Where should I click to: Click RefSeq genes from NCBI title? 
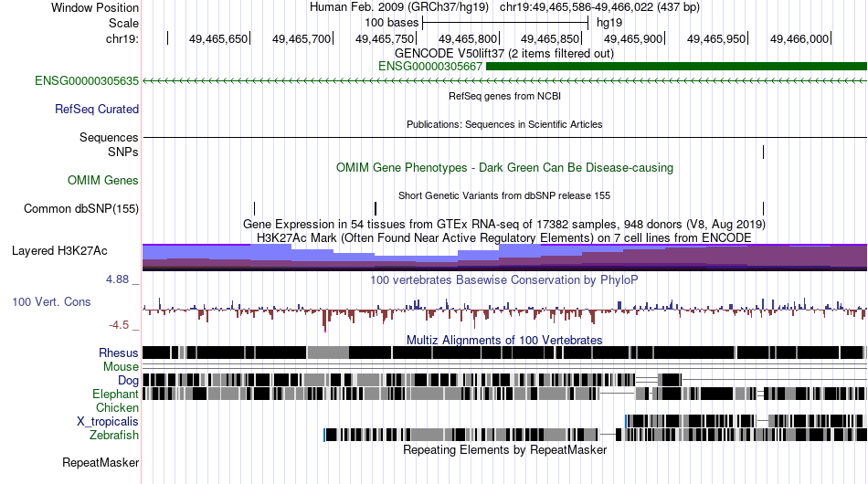(505, 96)
